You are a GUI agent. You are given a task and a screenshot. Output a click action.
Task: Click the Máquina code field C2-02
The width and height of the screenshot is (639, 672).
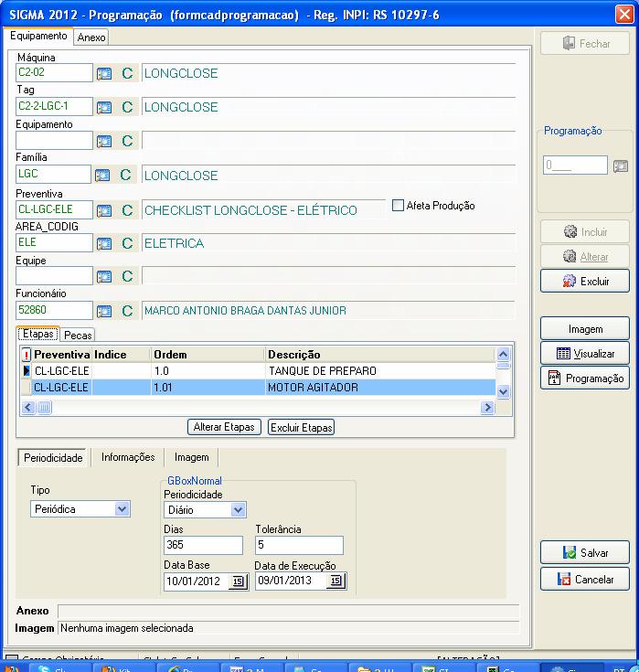(54, 72)
